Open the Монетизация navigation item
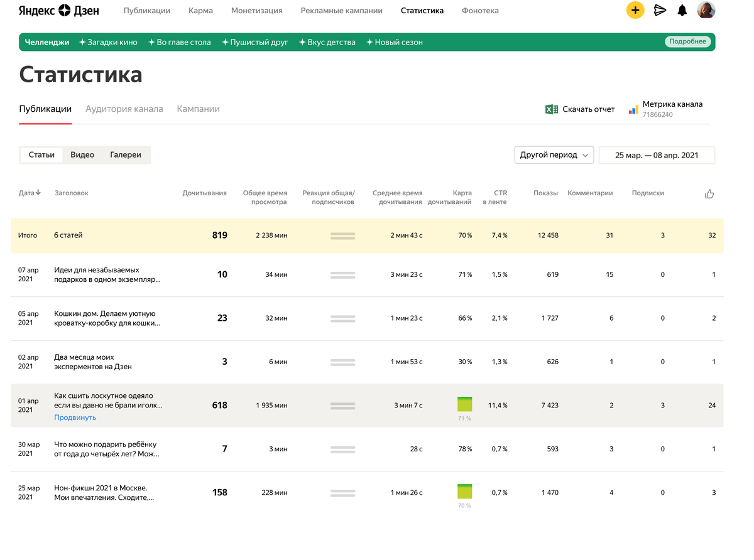This screenshot has width=754, height=560. [x=256, y=11]
